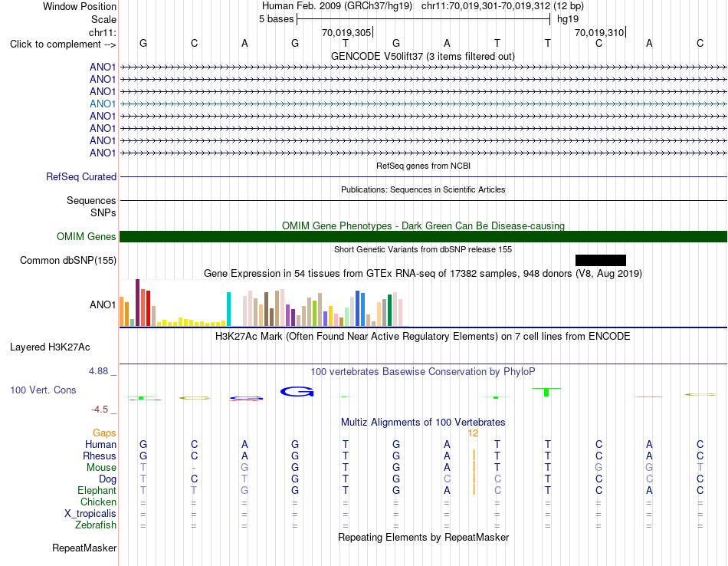Click the 100 Vert. Cons track label

click(x=43, y=390)
